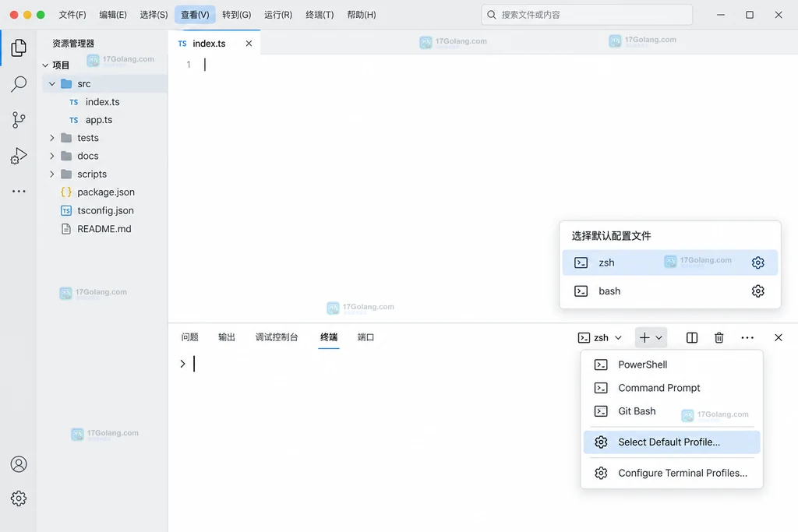The height and width of the screenshot is (532, 798).
Task: Open the Search view in activity bar
Action: tap(19, 84)
